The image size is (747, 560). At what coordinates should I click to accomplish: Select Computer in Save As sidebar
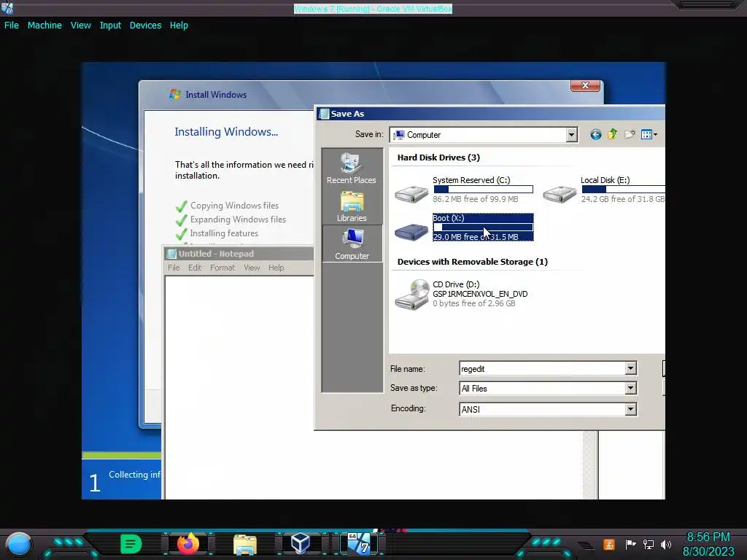tap(352, 244)
